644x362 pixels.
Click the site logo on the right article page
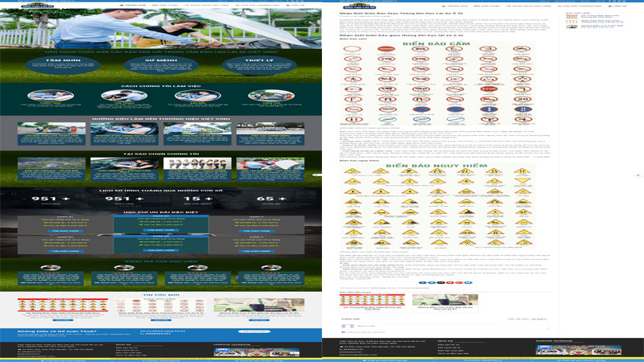point(359,6)
